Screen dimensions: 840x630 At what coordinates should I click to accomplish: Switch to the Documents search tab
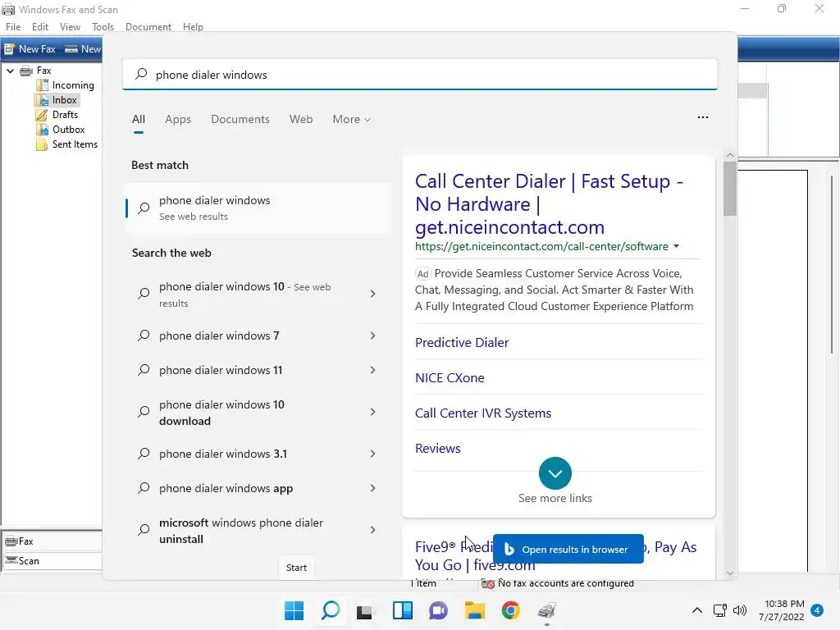point(240,120)
